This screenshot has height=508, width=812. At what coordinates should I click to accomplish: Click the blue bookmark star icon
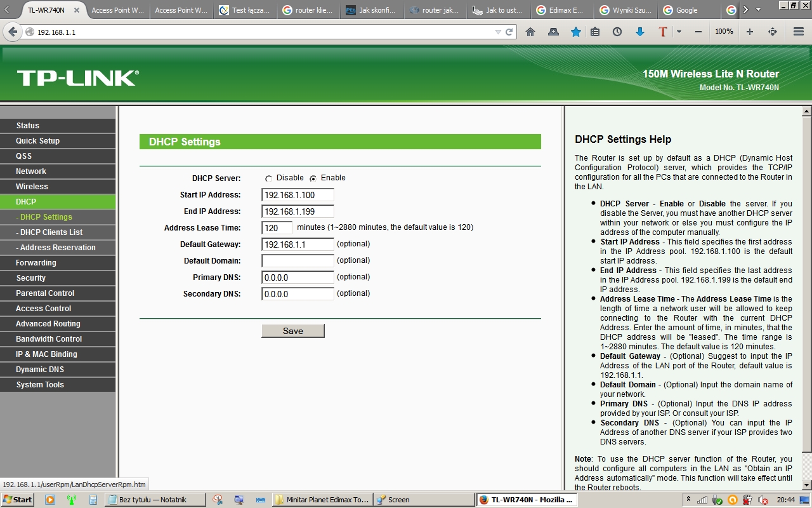[575, 32]
